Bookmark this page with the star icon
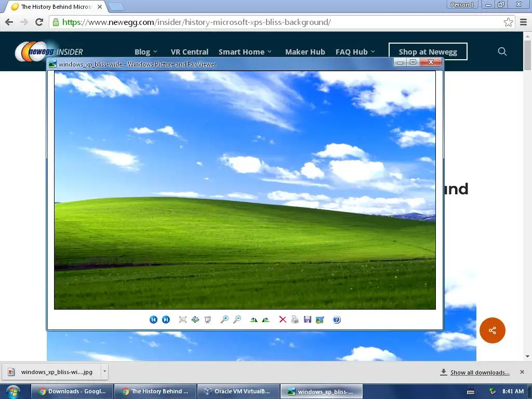This screenshot has width=532, height=399. 508,22
